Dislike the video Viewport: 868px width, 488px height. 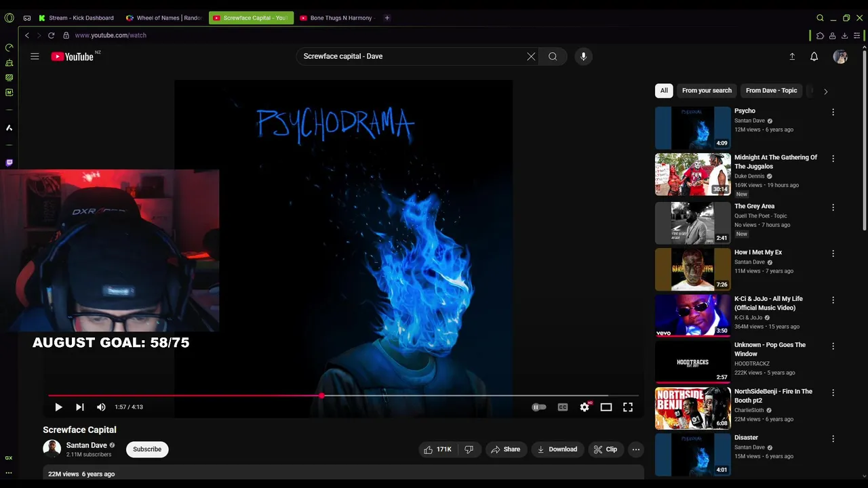pyautogui.click(x=469, y=449)
